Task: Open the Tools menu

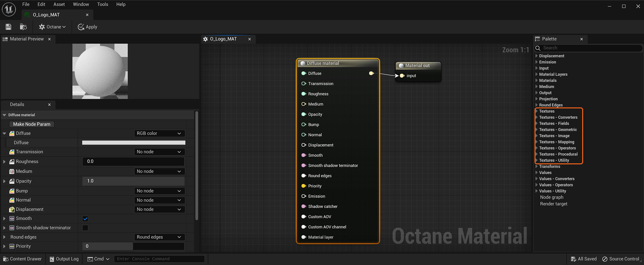Action: (103, 5)
